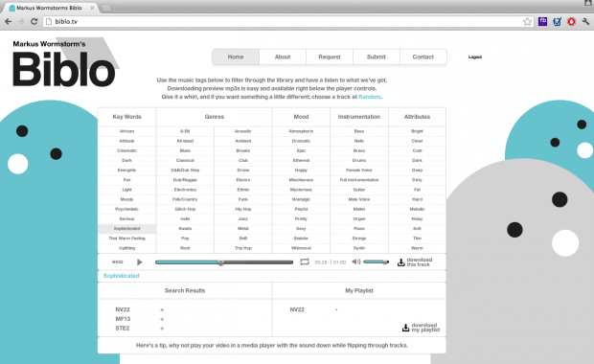Add STE2 to playlist with plus

pos(162,329)
